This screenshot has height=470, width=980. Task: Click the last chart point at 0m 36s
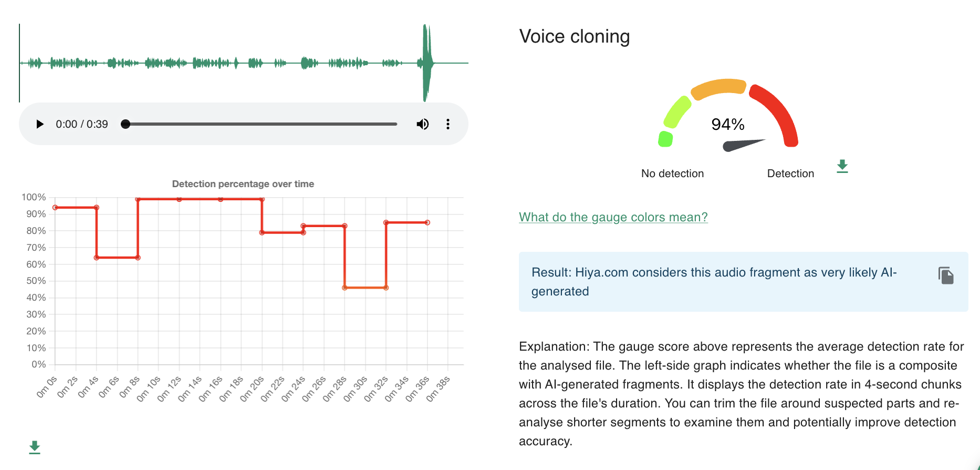(428, 222)
